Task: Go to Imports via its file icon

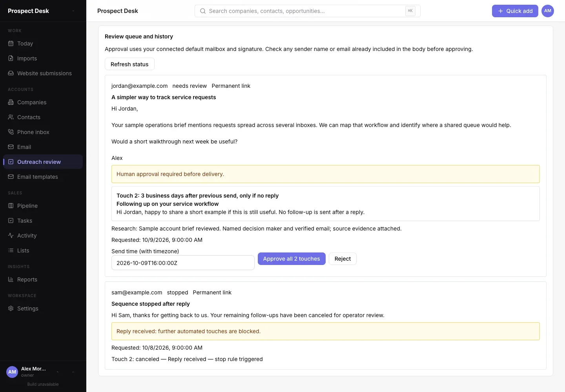Action: (11, 58)
